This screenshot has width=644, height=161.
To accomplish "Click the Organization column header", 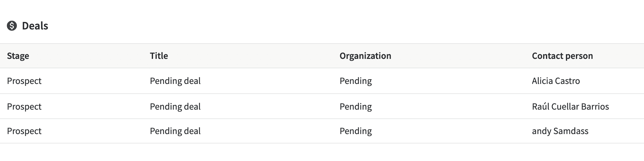I will [x=365, y=56].
